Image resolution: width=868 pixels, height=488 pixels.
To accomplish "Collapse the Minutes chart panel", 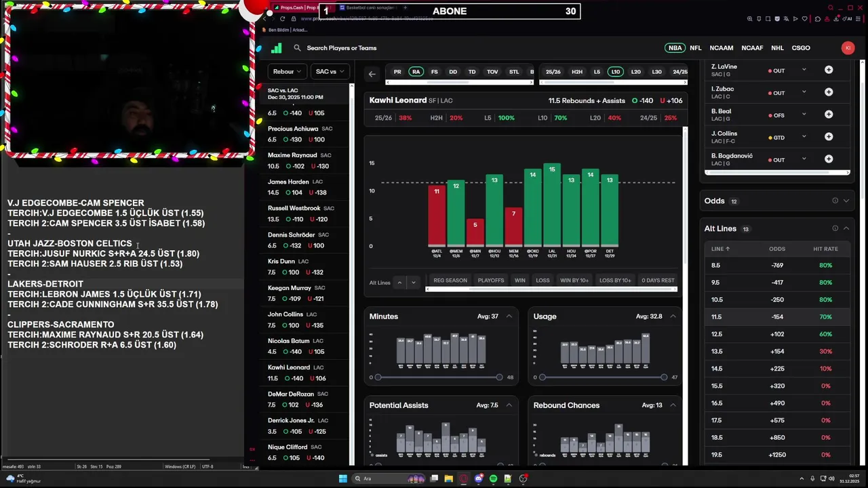I will coord(509,317).
